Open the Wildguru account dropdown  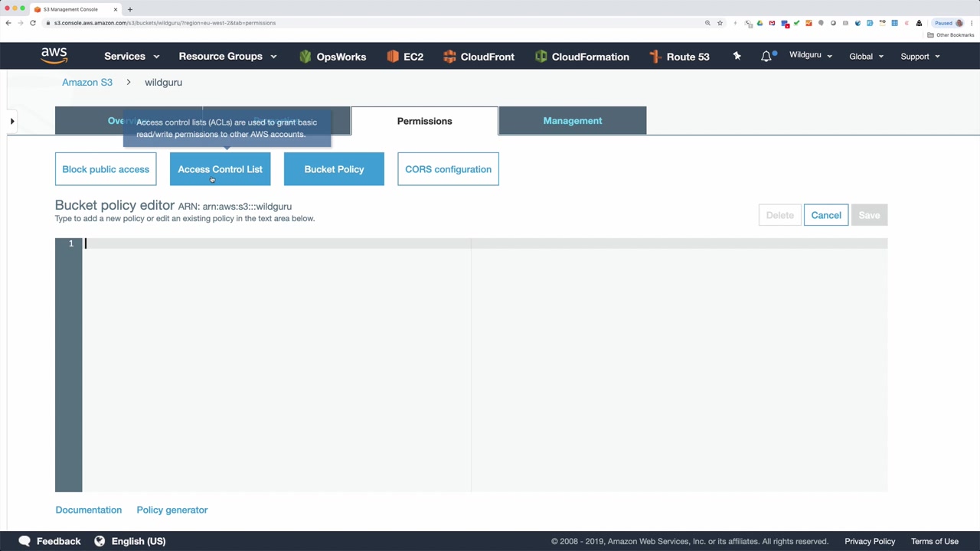[x=811, y=56]
